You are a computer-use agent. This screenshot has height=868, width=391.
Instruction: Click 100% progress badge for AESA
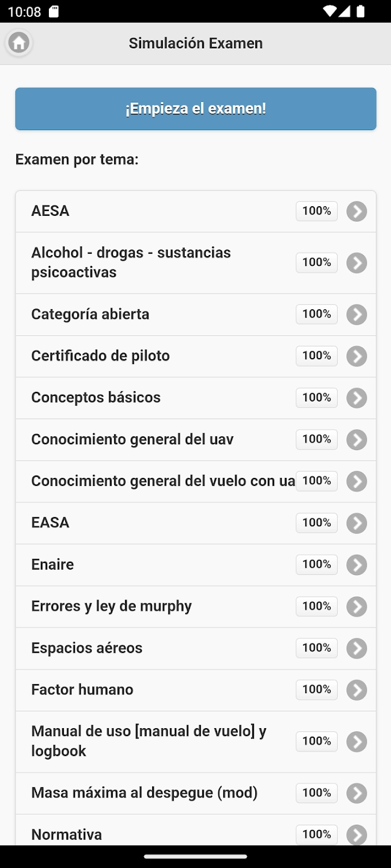316,211
